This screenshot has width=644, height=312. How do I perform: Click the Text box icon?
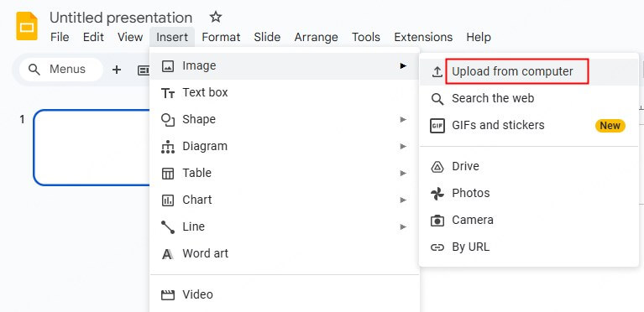coord(168,93)
